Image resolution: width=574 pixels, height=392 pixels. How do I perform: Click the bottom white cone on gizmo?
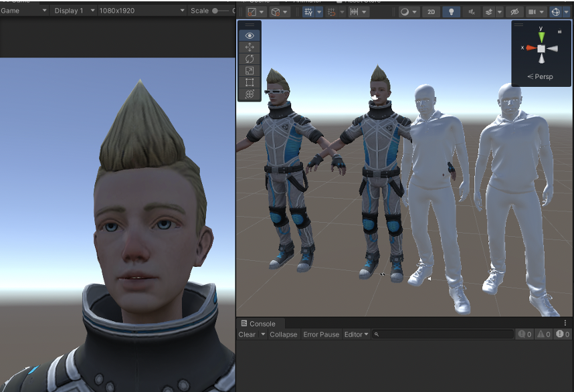(541, 59)
